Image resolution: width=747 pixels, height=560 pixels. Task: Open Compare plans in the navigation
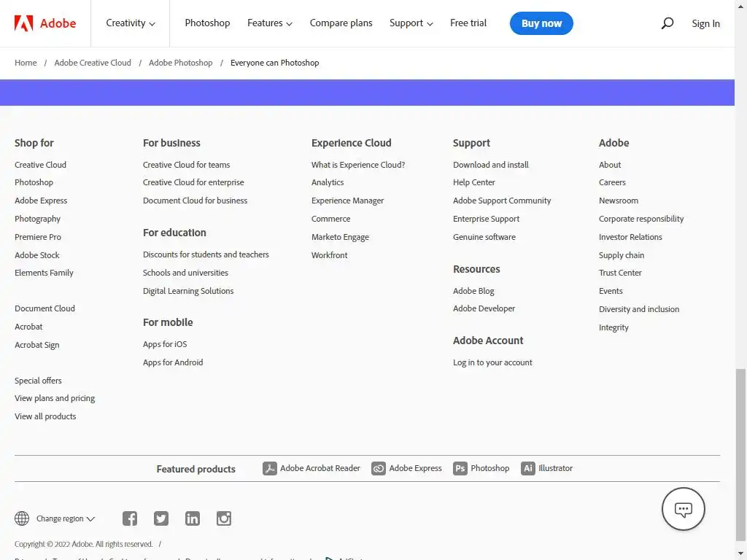coord(341,23)
